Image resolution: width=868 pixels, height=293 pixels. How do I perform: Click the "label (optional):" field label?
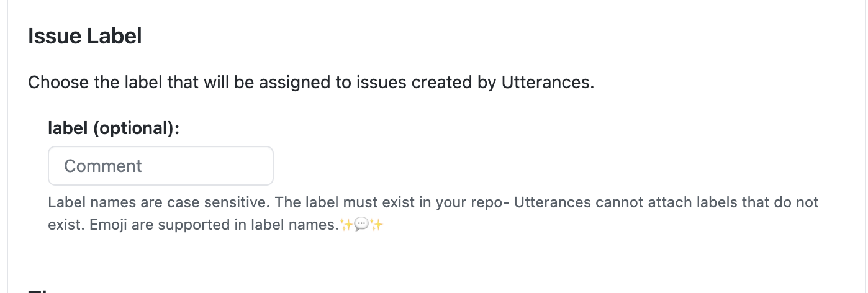114,128
